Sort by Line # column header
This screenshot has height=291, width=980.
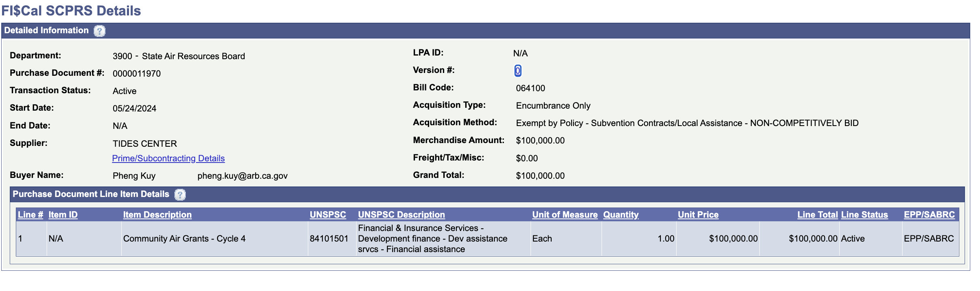click(30, 215)
